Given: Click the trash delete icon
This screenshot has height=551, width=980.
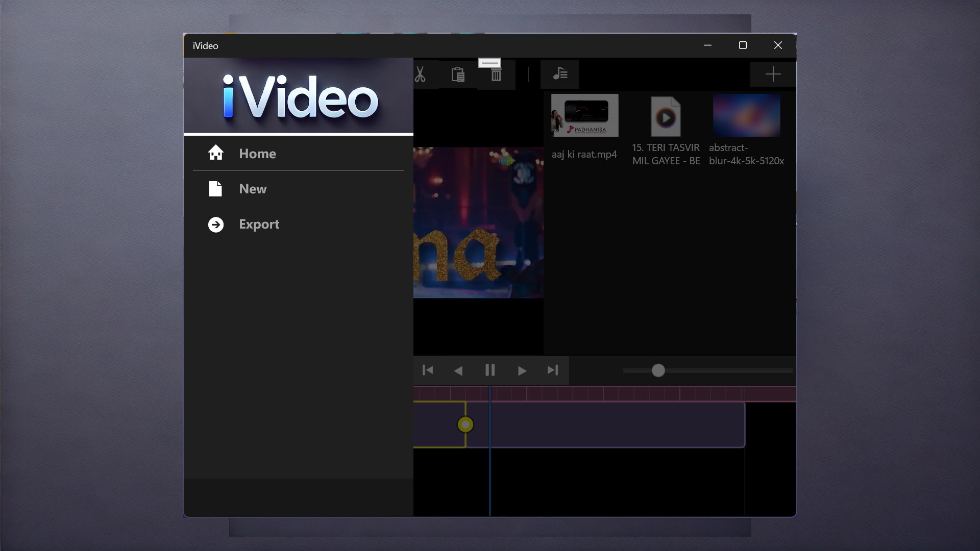Looking at the screenshot, I should click(496, 76).
